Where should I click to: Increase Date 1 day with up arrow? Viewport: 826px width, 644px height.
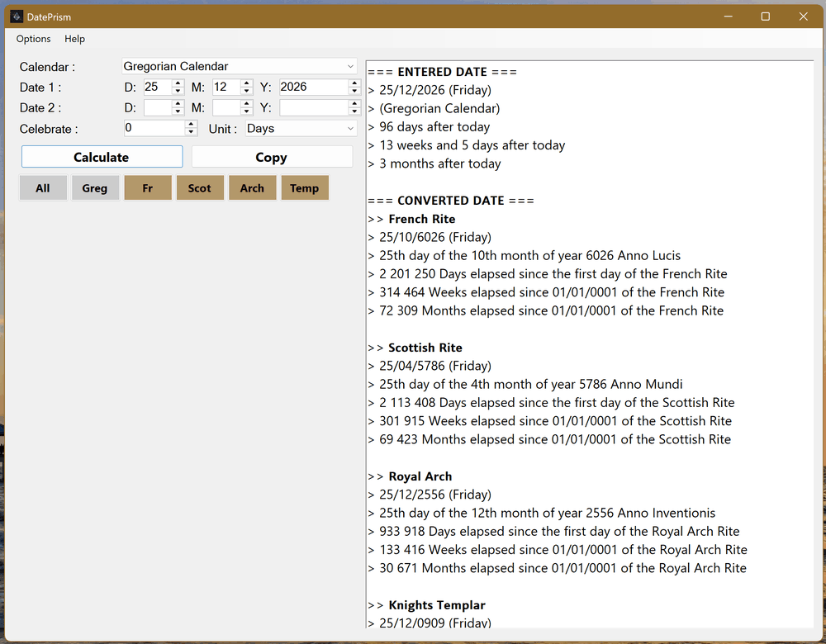178,83
